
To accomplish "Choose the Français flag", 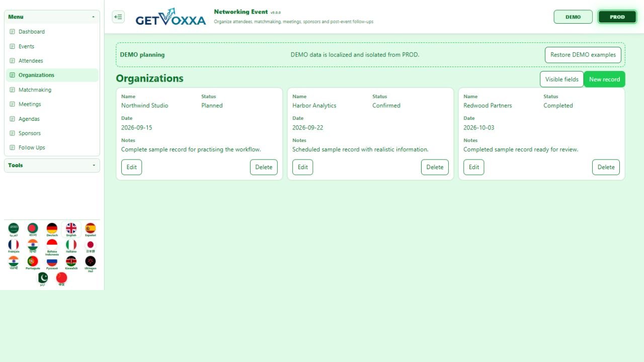I will 14,246.
